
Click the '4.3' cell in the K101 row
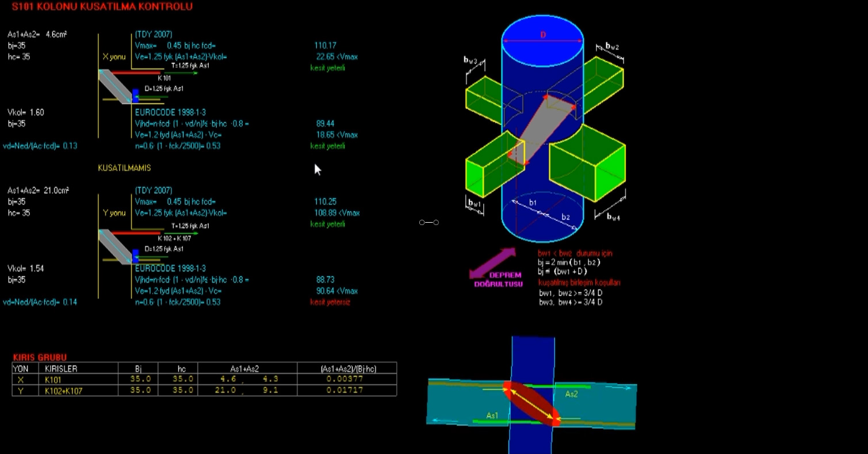point(271,380)
